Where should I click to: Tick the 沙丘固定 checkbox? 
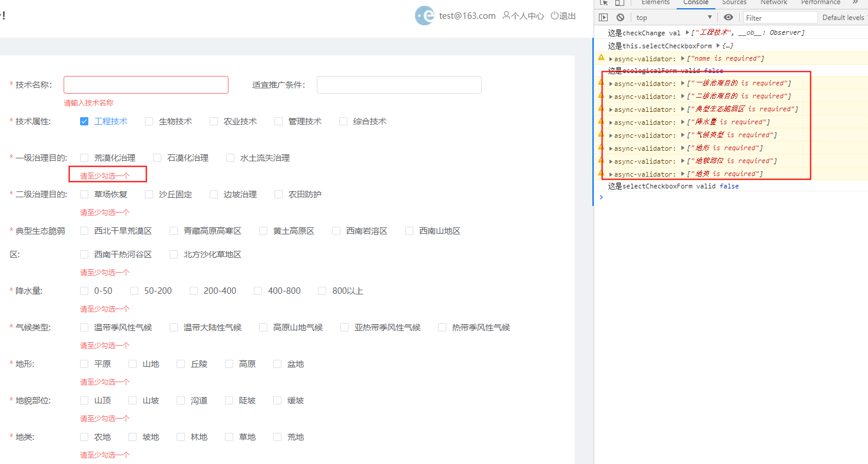pos(149,194)
